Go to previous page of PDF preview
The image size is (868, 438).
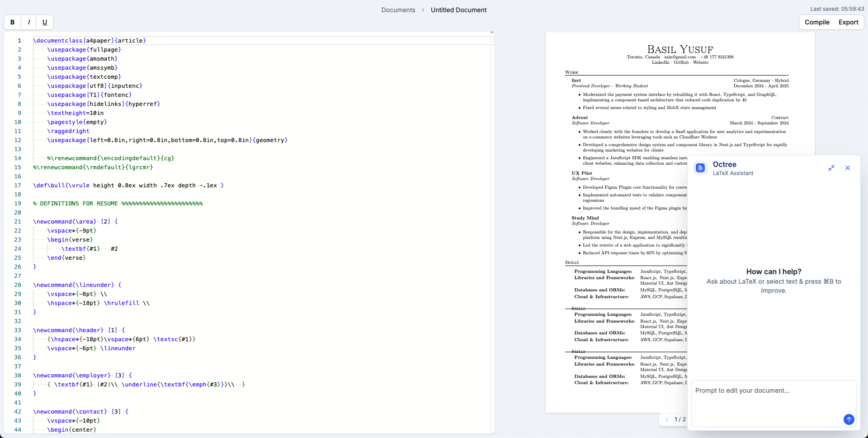click(x=667, y=419)
